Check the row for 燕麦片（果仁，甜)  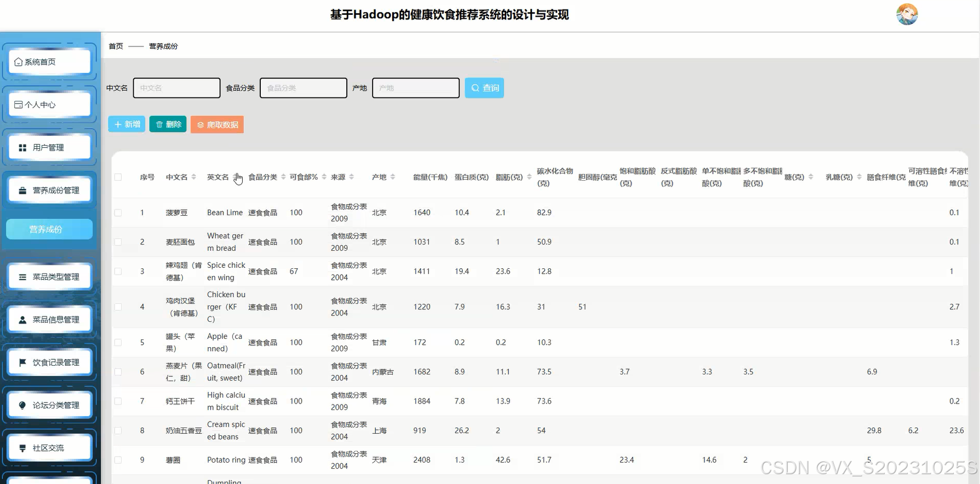[x=118, y=372]
